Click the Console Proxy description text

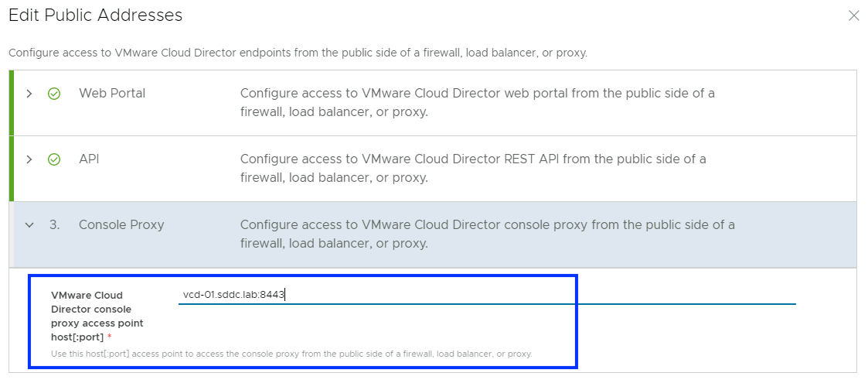click(487, 234)
